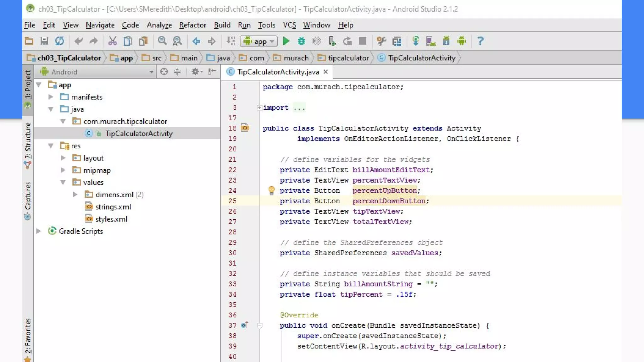Toggle the Structure side panel tab

28,141
